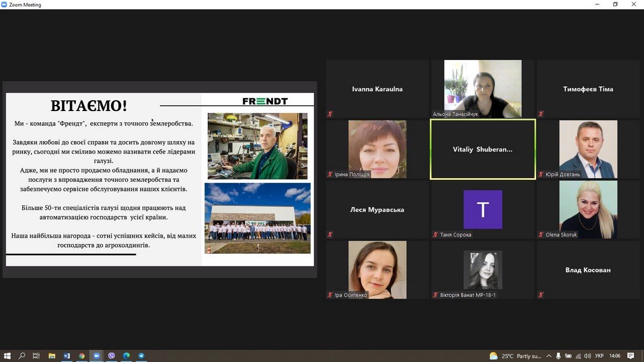Expand hidden system tray icons
The width and height of the screenshot is (644, 362).
[548, 356]
